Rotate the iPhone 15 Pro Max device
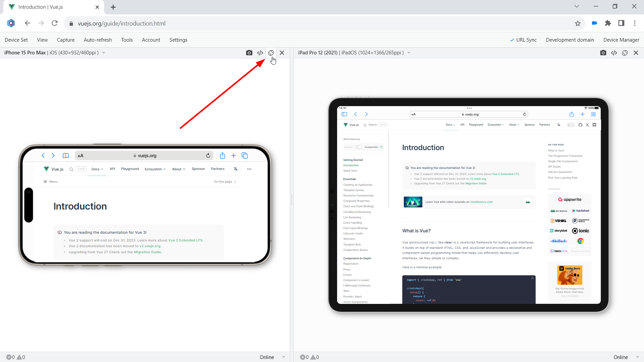The image size is (644, 362). click(x=271, y=53)
